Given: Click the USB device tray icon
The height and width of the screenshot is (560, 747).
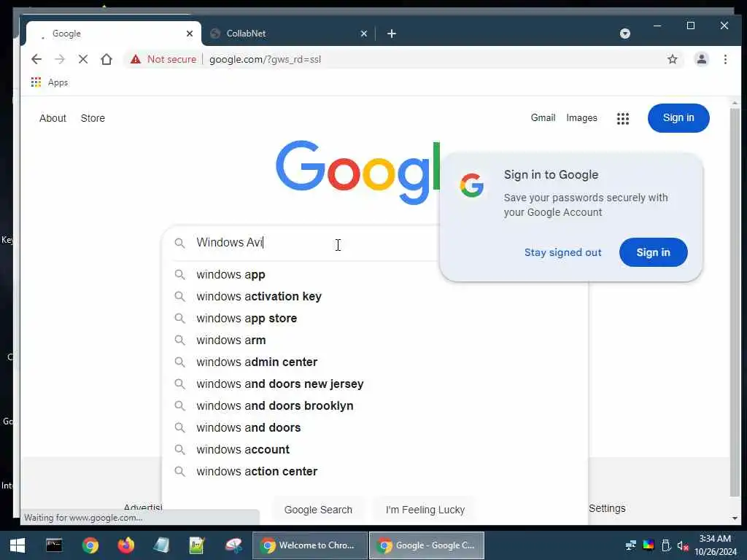Looking at the screenshot, I should [666, 545].
